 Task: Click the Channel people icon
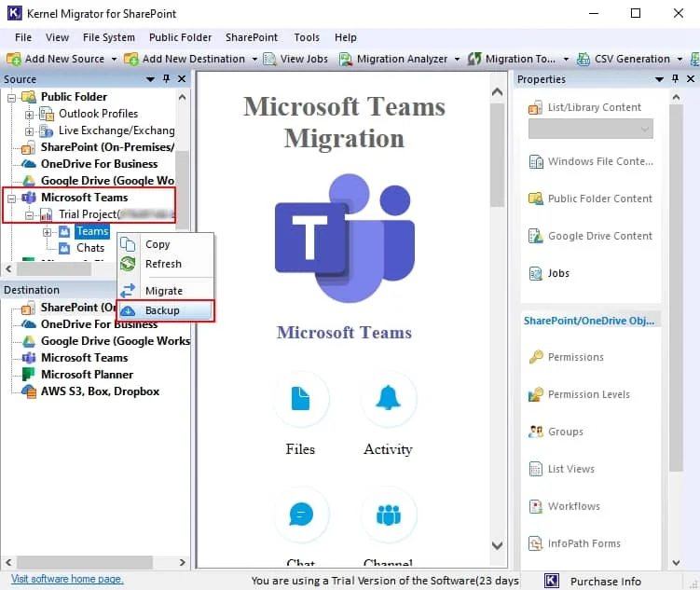click(x=389, y=515)
